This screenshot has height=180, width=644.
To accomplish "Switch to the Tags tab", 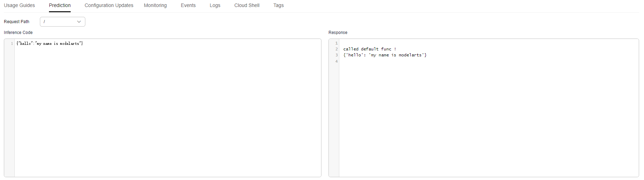I will 278,5.
